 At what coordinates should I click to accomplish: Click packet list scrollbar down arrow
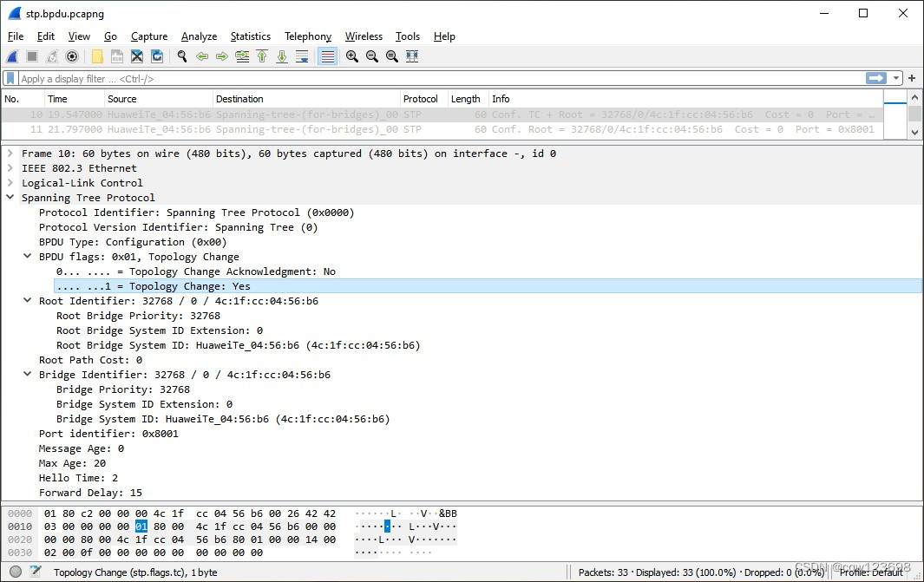point(914,133)
